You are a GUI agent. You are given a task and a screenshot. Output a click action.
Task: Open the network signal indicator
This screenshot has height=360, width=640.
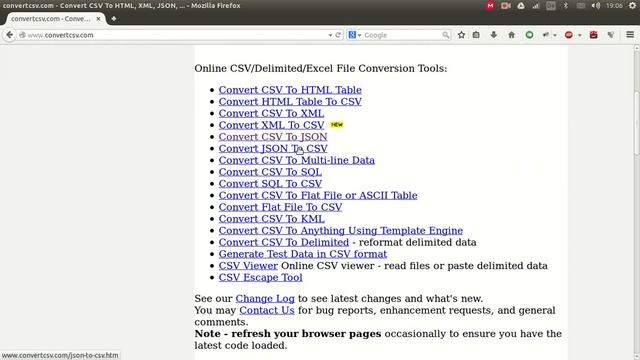click(x=536, y=6)
